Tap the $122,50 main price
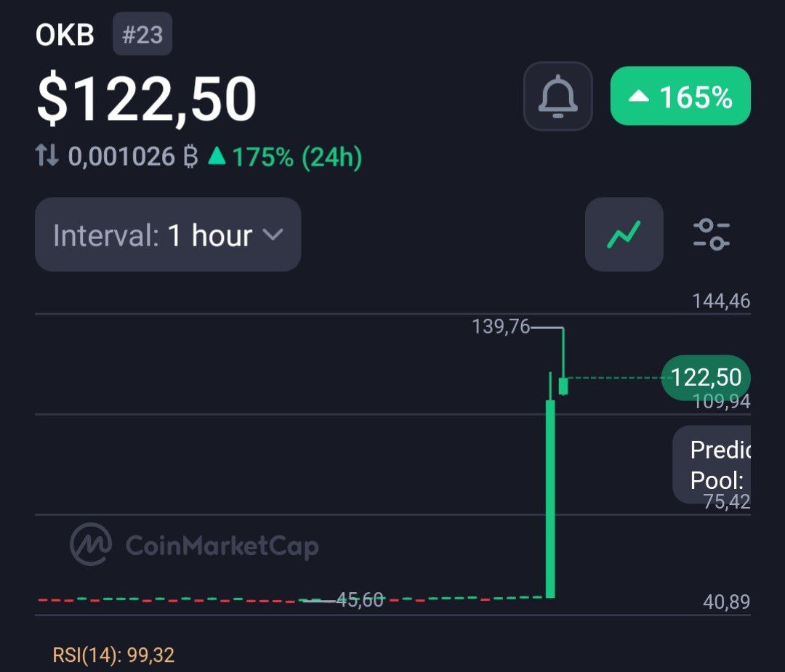Image resolution: width=785 pixels, height=672 pixels. (x=147, y=98)
